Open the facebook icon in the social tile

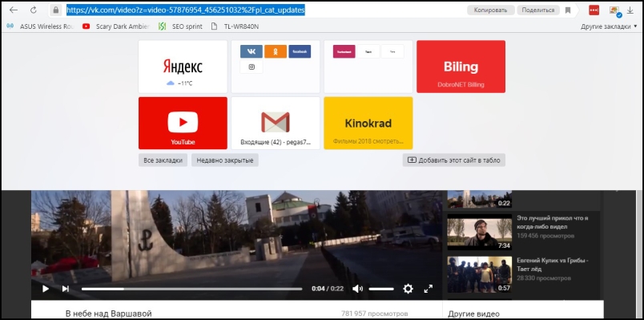tap(300, 51)
